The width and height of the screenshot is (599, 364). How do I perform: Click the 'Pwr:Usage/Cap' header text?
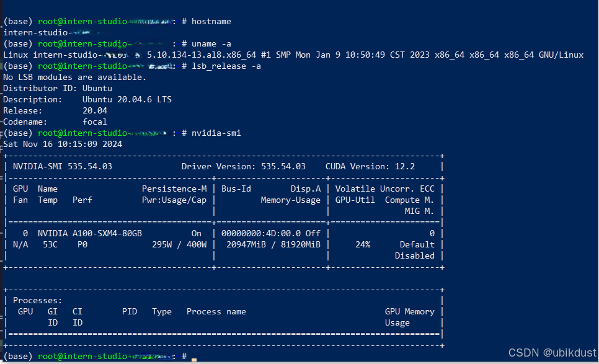pyautogui.click(x=174, y=200)
